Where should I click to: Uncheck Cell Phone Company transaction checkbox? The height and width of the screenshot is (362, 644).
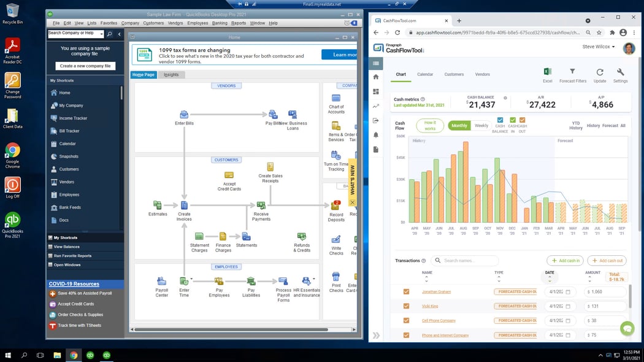tap(406, 320)
